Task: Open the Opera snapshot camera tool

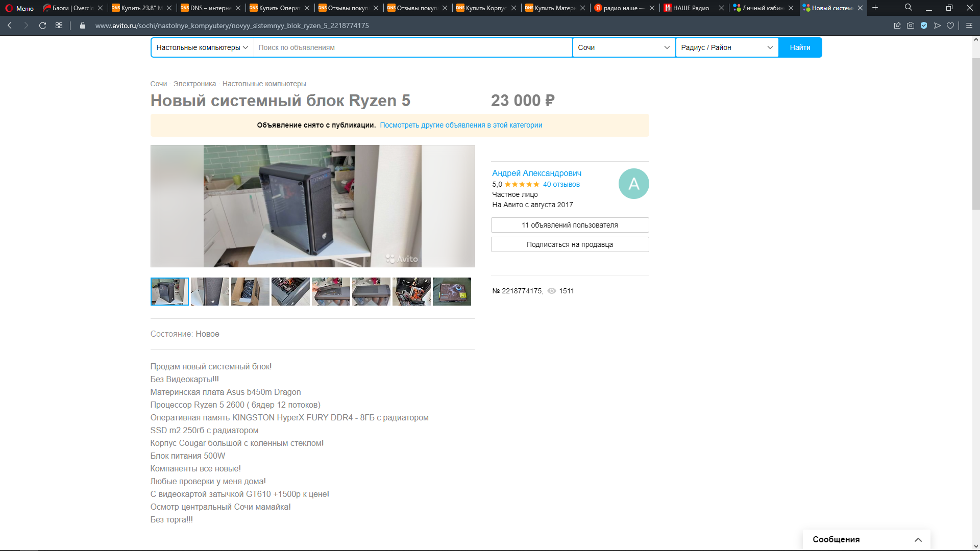Action: tap(911, 26)
